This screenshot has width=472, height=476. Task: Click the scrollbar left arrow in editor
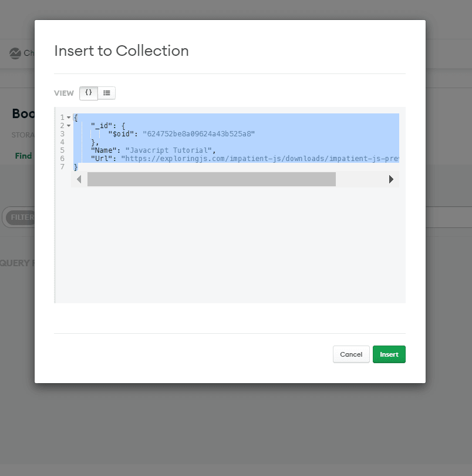tap(79, 179)
